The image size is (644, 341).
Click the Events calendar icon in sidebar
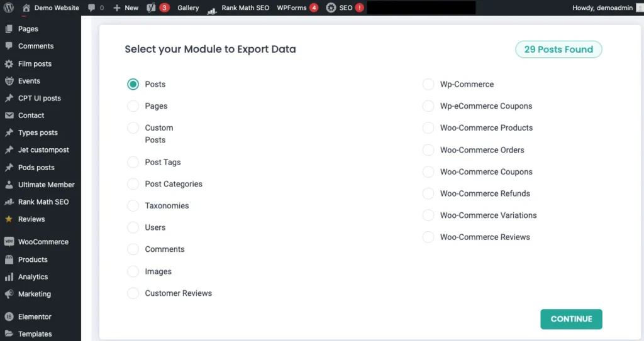click(9, 81)
